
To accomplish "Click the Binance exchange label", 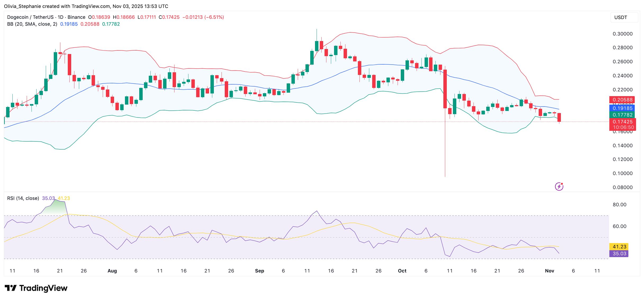I will [x=77, y=17].
